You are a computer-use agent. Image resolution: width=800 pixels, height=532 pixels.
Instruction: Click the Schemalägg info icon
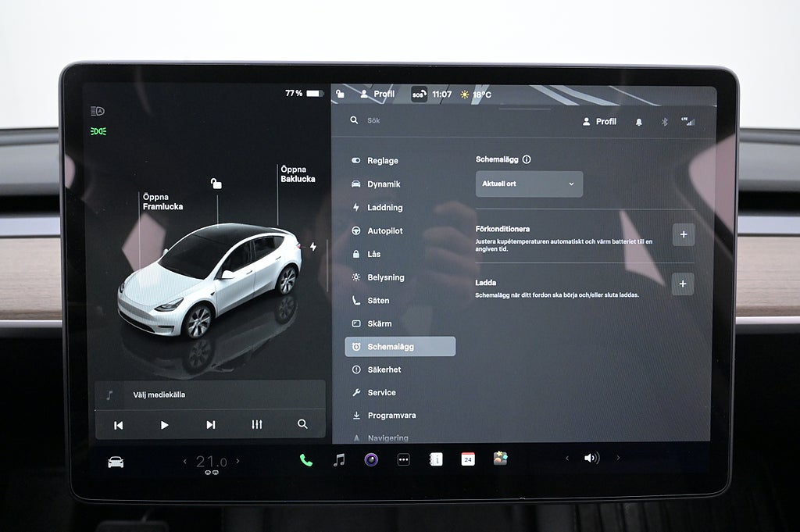[x=527, y=159]
